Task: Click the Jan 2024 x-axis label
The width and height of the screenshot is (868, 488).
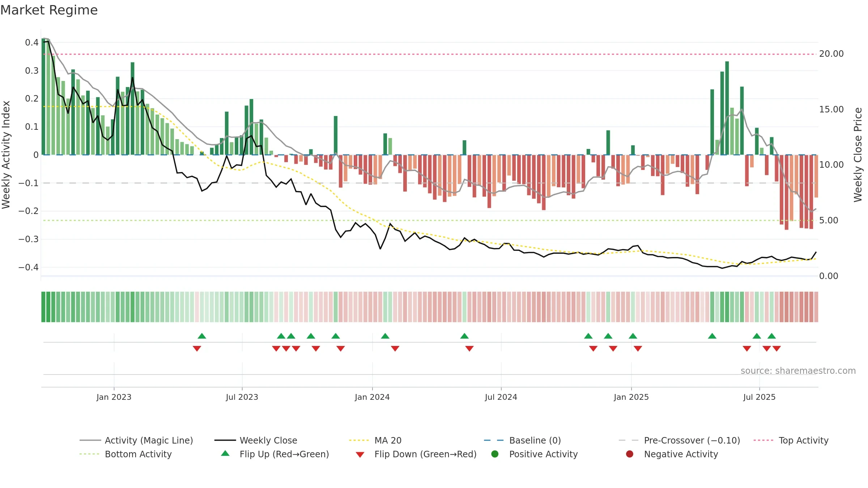Action: pyautogui.click(x=372, y=397)
